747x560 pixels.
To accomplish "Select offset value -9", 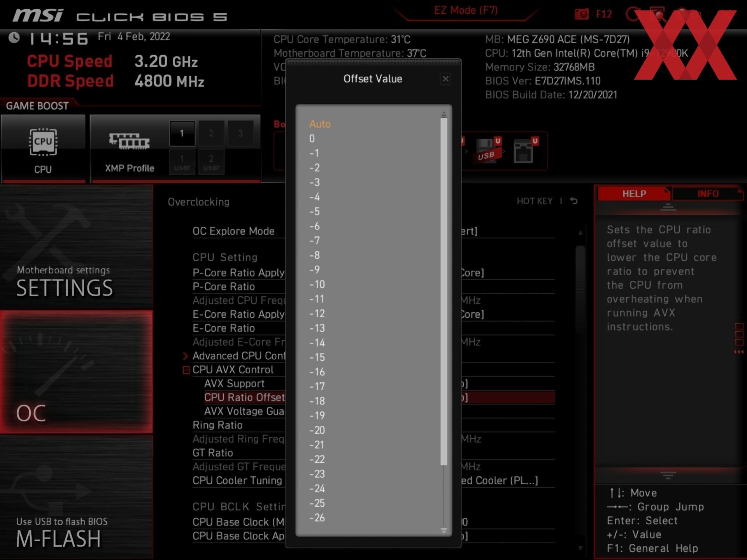I will [314, 270].
